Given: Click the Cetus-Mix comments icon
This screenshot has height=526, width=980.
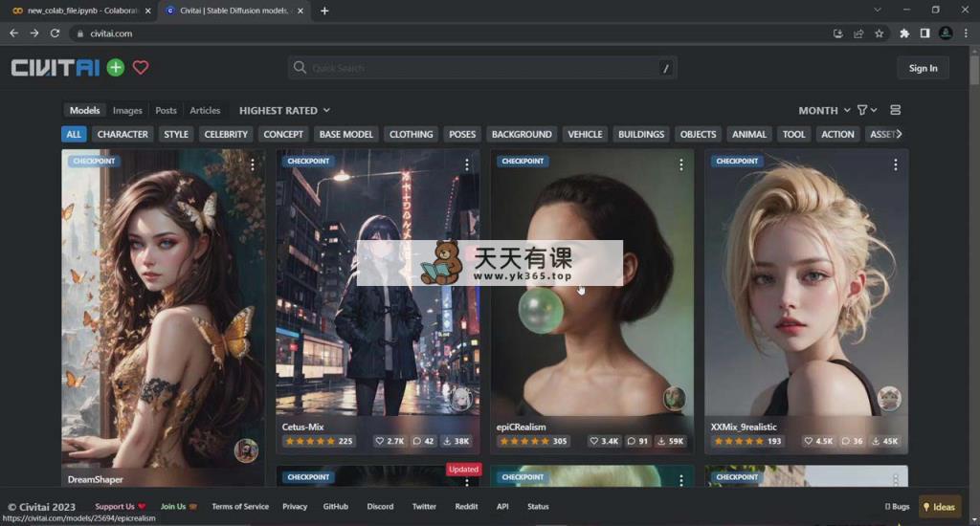Looking at the screenshot, I should click(417, 441).
